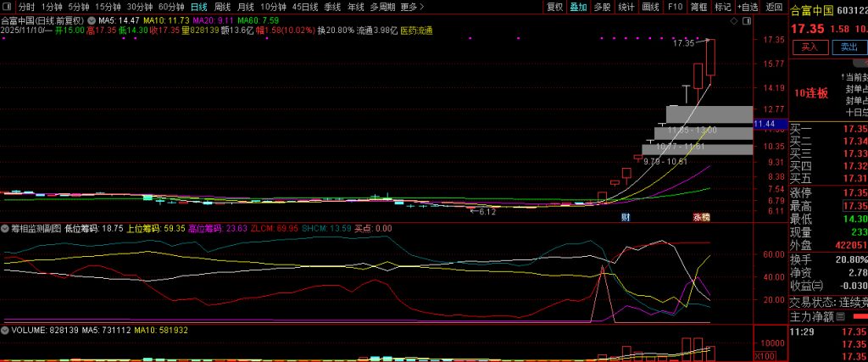The image size is (868, 362).
Task: Click the 上位筹码 59.35 indicator value
Action: (156, 228)
